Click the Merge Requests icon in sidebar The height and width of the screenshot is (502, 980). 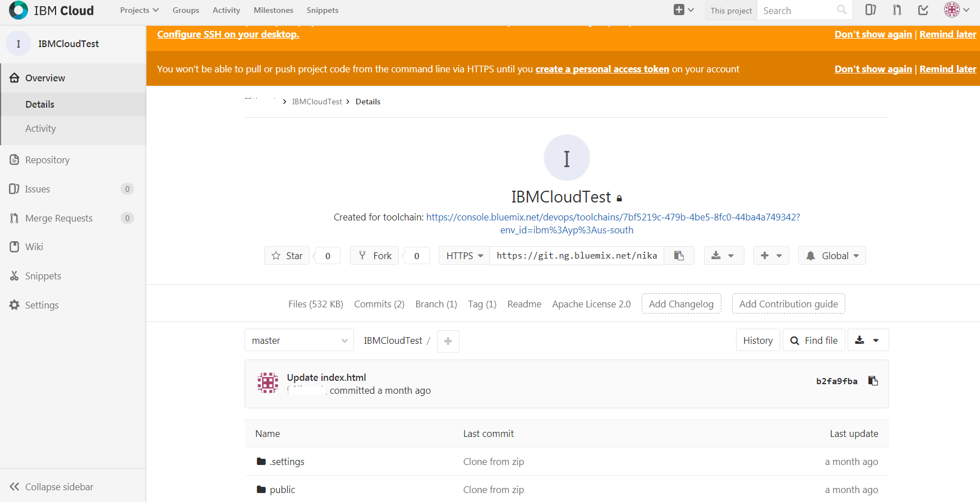(15, 218)
